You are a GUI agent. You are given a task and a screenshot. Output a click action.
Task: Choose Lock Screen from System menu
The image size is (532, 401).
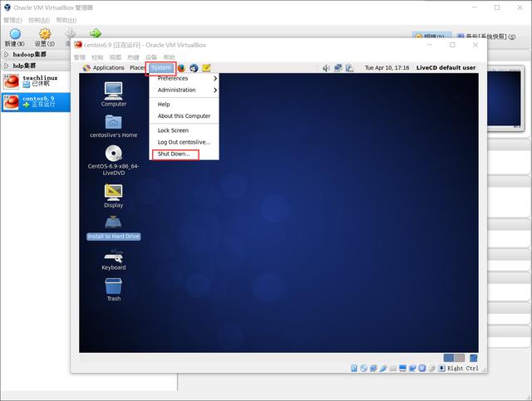tap(185, 130)
